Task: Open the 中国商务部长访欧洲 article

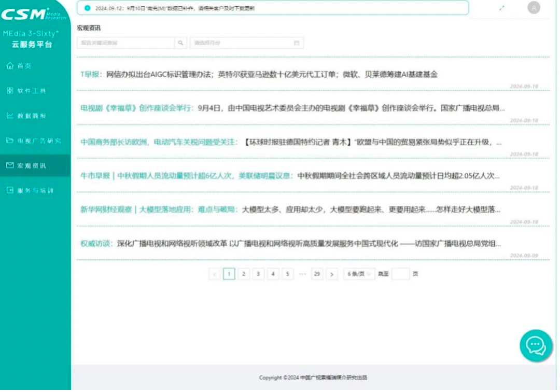Action: coord(291,142)
